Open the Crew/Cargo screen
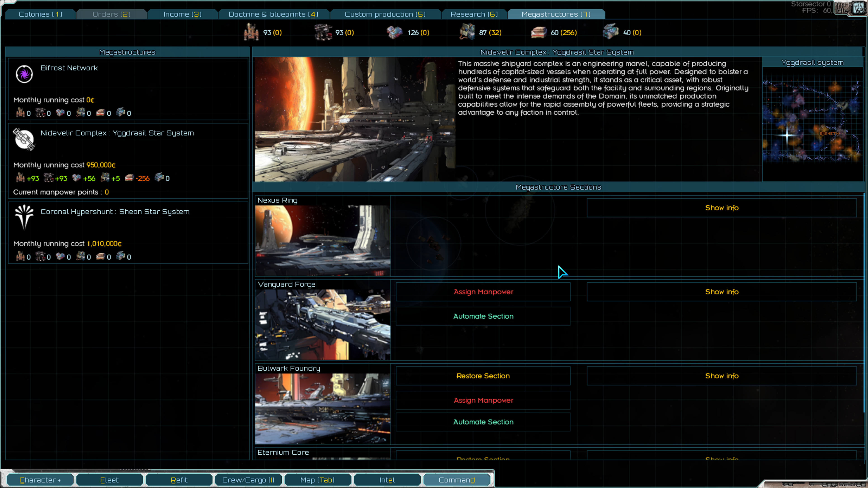The width and height of the screenshot is (868, 488). (x=248, y=480)
